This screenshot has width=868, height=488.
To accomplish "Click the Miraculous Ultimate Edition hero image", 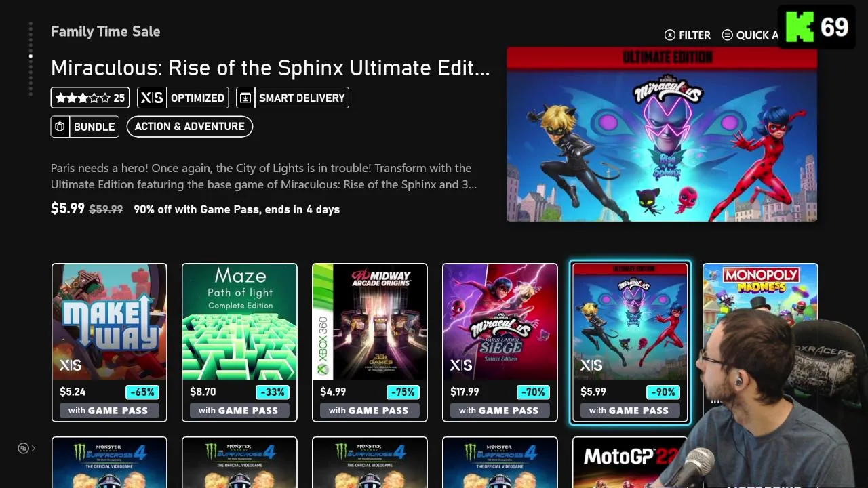I will click(662, 134).
